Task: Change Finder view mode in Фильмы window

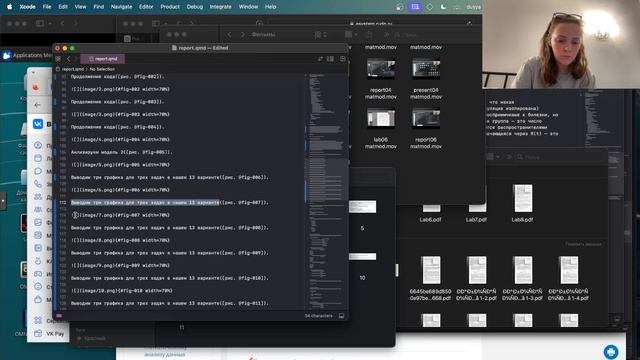Action: pyautogui.click(x=320, y=35)
